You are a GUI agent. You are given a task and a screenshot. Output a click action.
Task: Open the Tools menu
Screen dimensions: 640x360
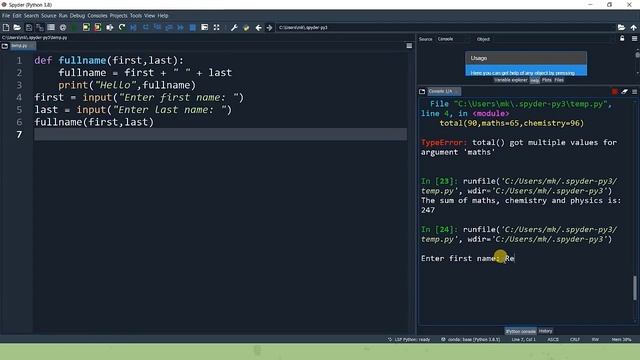(x=136, y=16)
